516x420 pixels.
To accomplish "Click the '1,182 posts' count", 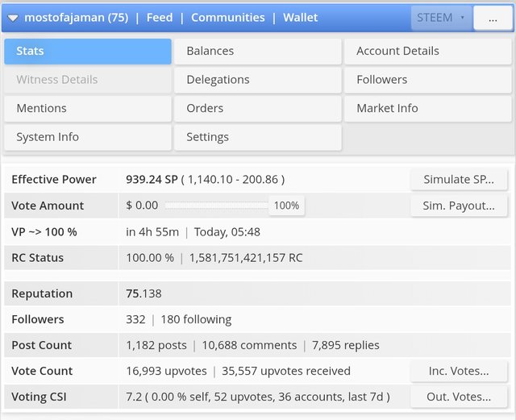I will pyautogui.click(x=156, y=345).
